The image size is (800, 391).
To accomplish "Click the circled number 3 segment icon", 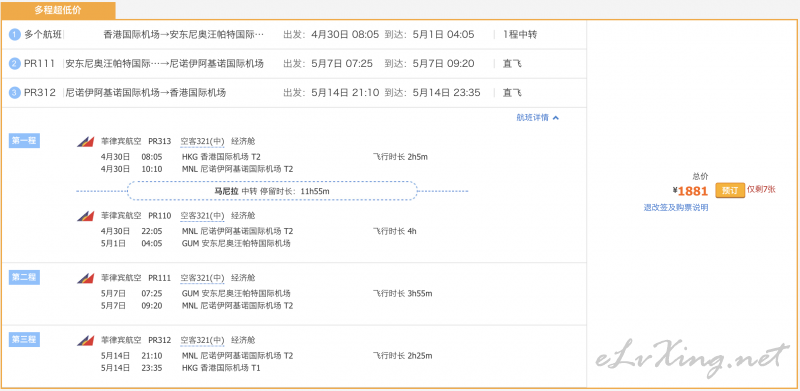I will 15,93.
